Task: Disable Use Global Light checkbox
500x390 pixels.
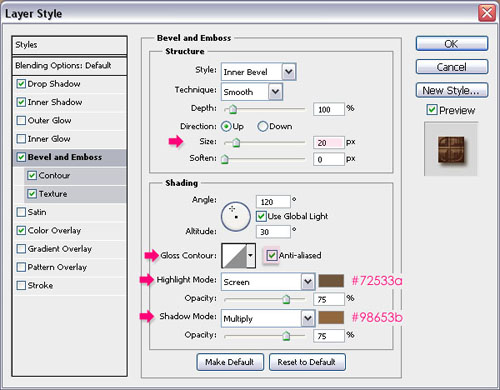Action: pyautogui.click(x=261, y=216)
